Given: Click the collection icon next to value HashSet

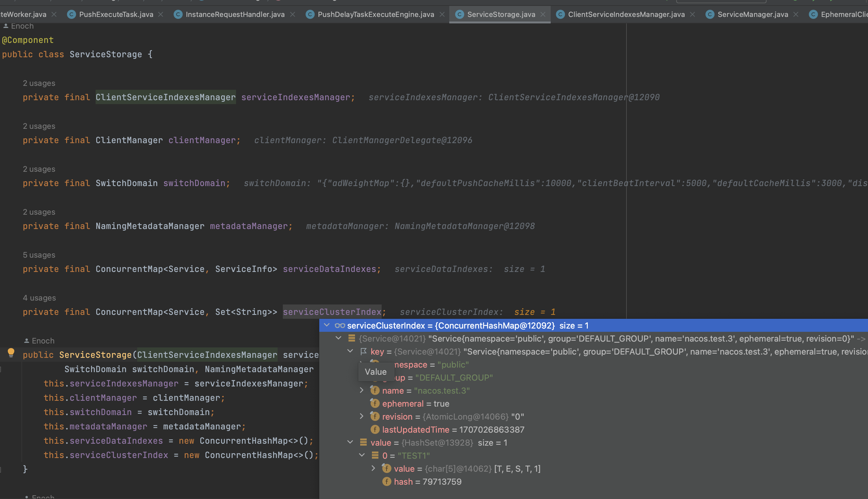Looking at the screenshot, I should (363, 442).
